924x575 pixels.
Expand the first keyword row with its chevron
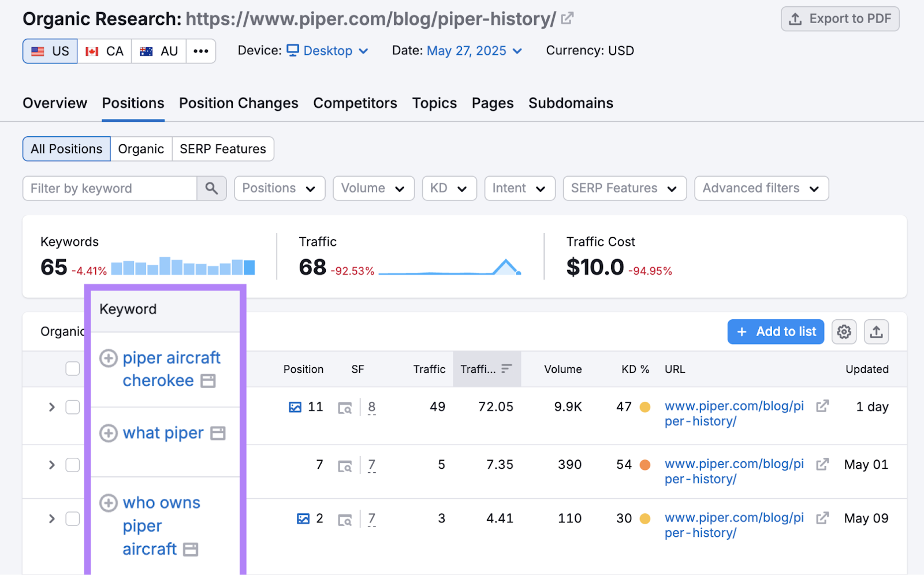coord(51,407)
